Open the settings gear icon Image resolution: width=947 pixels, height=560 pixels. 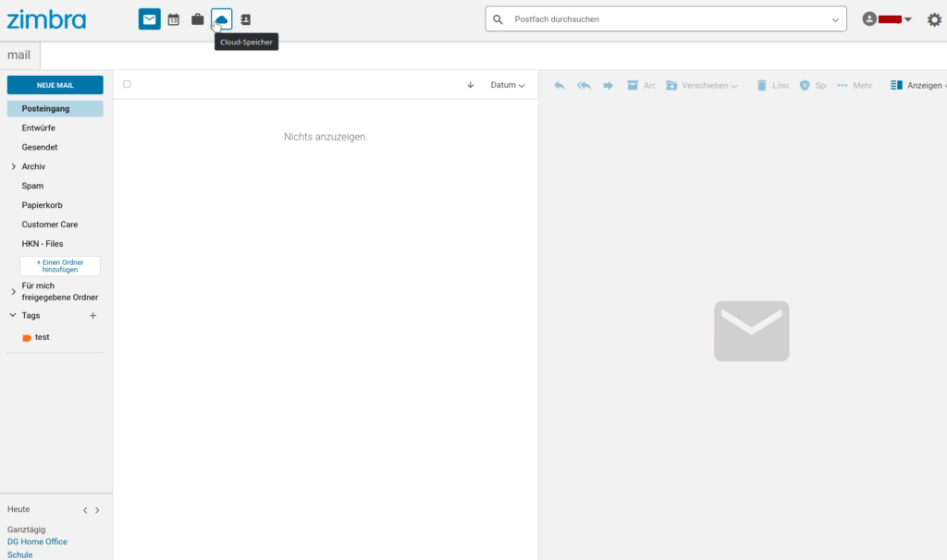934,19
